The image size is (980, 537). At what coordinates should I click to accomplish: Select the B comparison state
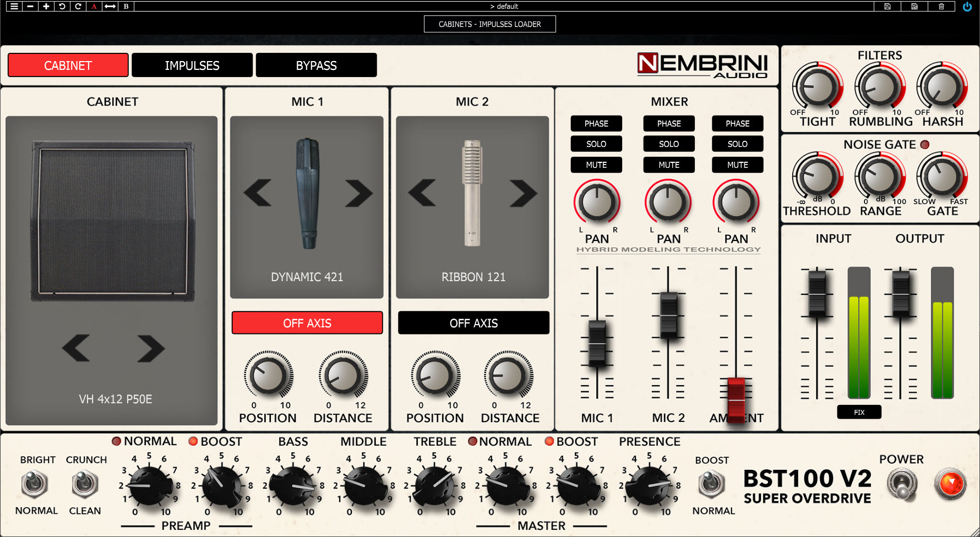[126, 7]
